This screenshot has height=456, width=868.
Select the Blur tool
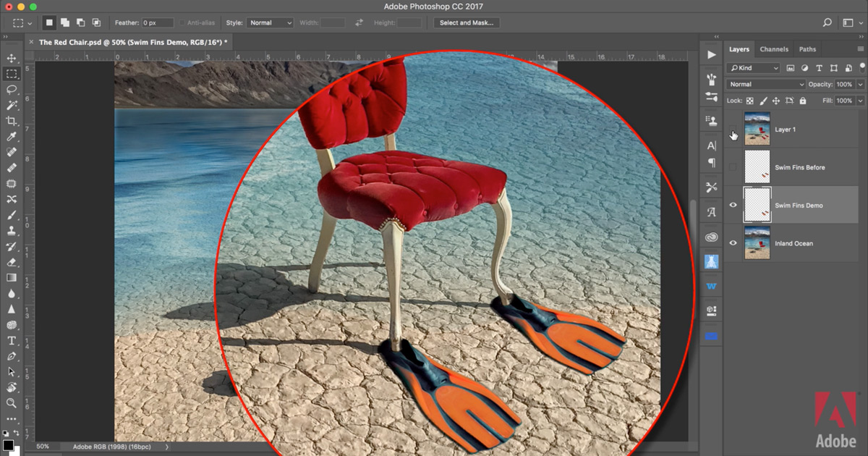tap(12, 293)
